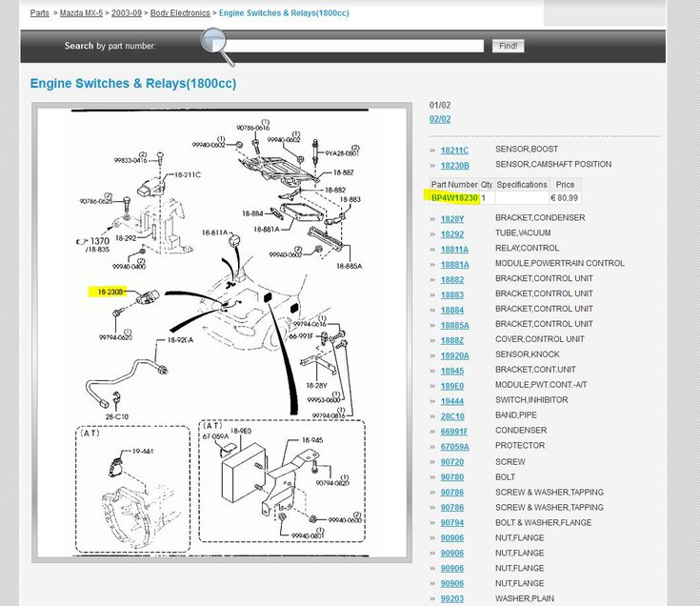The width and height of the screenshot is (700, 606).
Task: Open part 18920A knock sensor link
Action: 455,356
